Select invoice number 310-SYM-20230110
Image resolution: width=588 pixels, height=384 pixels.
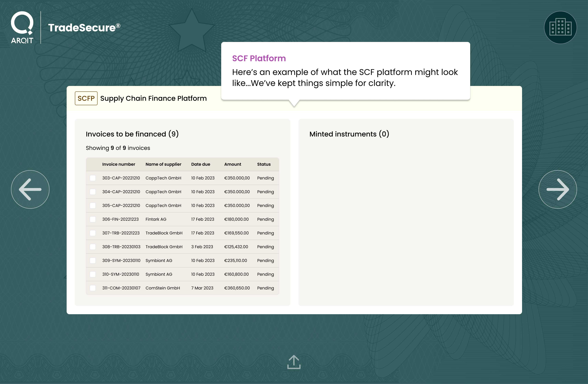pos(121,274)
